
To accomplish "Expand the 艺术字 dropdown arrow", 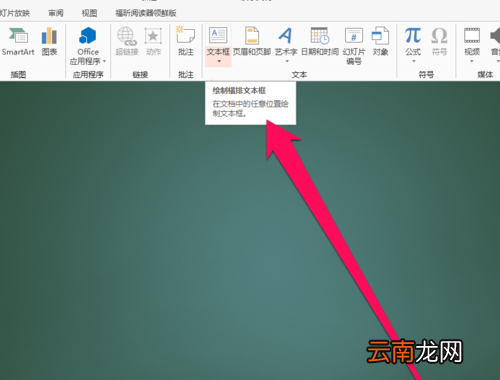I will tap(287, 61).
